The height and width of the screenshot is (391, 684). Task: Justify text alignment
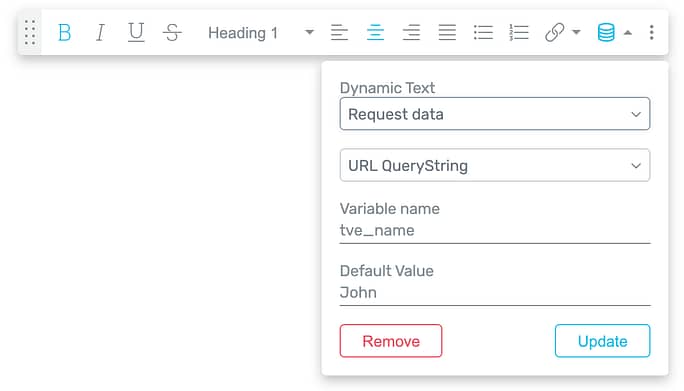(447, 32)
